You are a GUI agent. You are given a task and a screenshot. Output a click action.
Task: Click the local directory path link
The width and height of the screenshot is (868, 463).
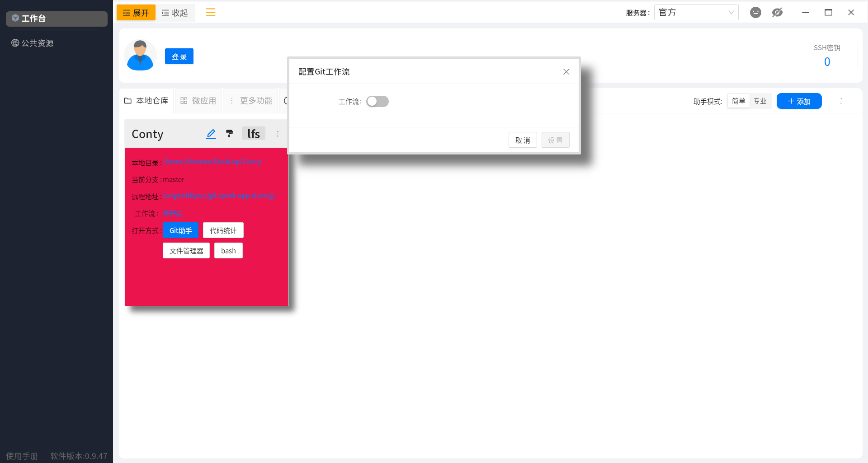pyautogui.click(x=212, y=162)
